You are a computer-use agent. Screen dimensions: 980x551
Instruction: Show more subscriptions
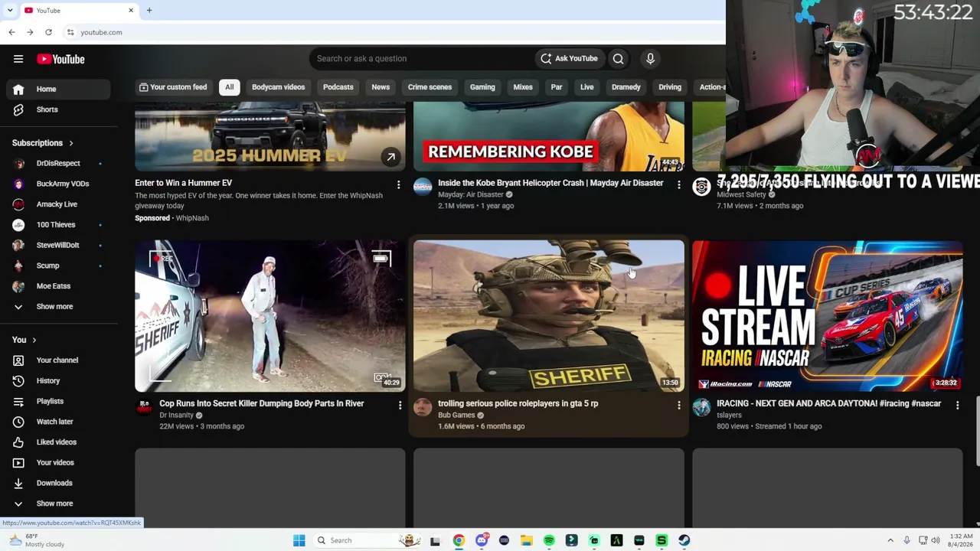58,306
